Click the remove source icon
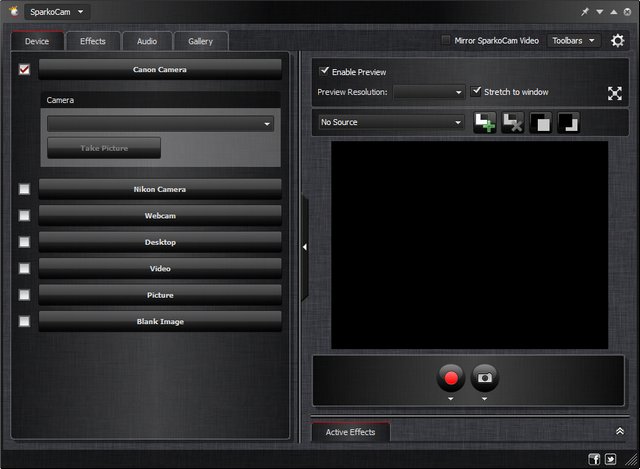The width and height of the screenshot is (640, 469). (513, 122)
